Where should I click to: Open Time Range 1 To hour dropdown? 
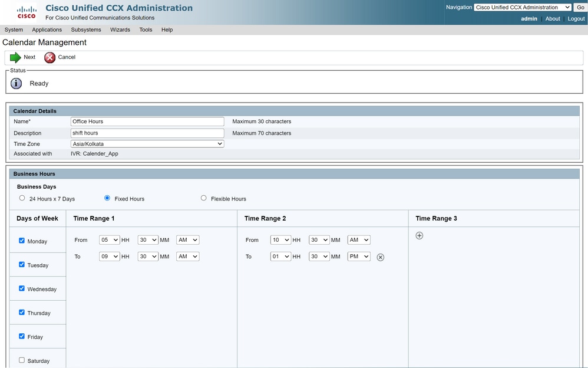coord(110,257)
